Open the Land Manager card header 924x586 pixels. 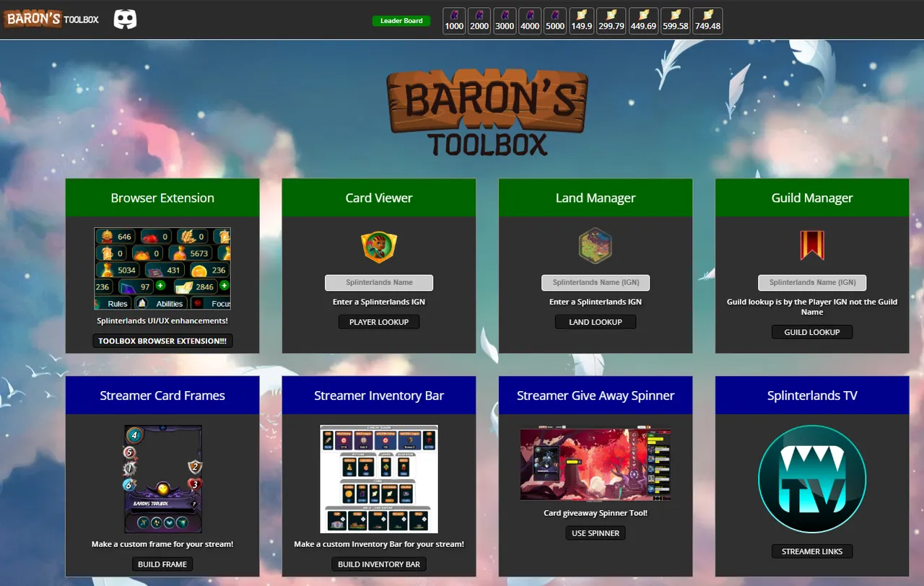tap(596, 198)
